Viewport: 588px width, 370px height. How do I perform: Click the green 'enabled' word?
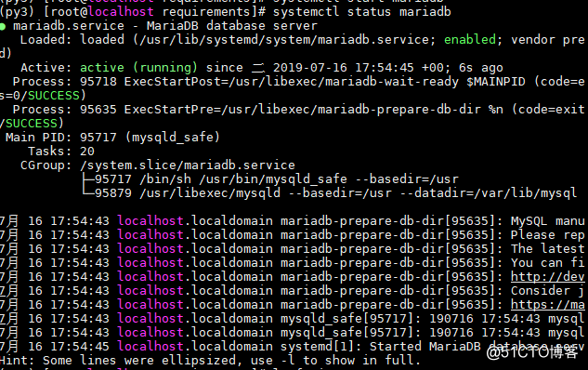470,40
